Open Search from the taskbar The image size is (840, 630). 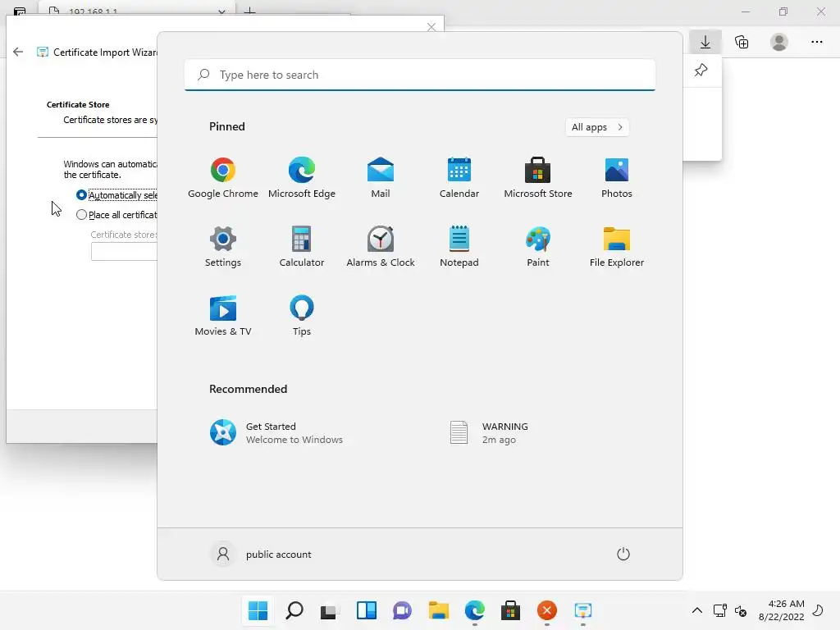pyautogui.click(x=294, y=610)
